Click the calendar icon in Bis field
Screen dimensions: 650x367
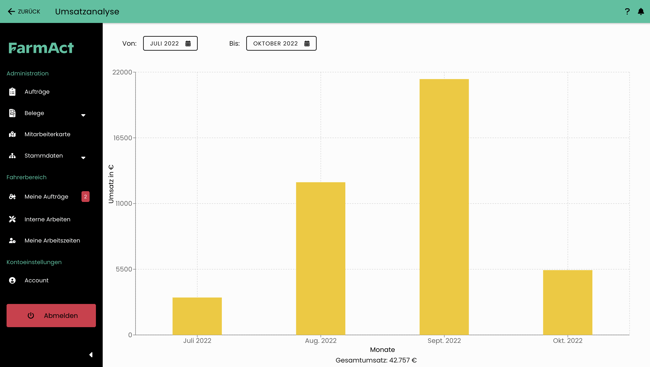coord(307,44)
